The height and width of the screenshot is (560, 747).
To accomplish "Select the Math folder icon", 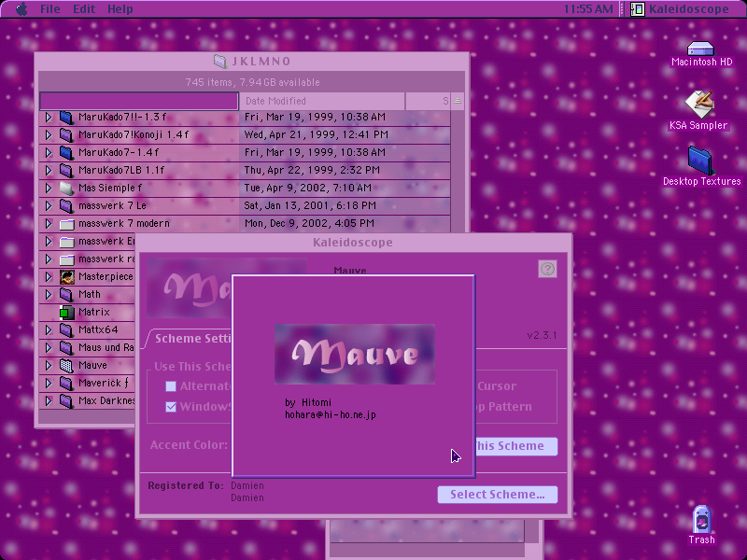I will [x=66, y=294].
